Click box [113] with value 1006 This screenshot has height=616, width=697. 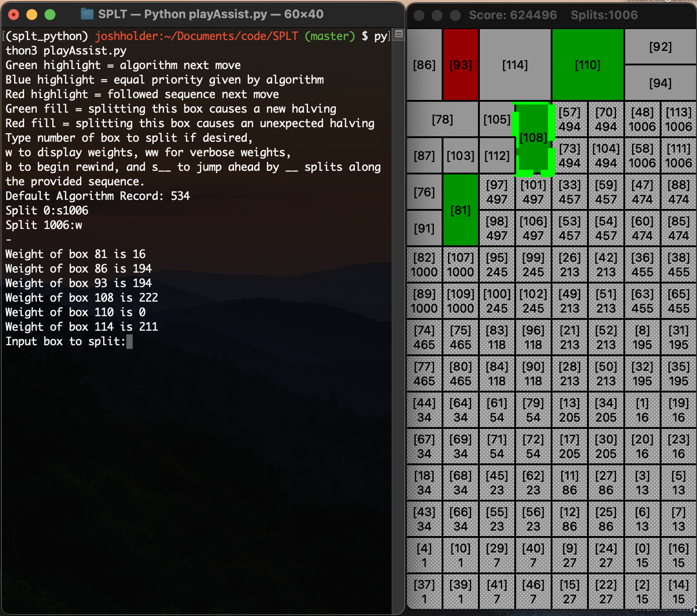pos(679,119)
